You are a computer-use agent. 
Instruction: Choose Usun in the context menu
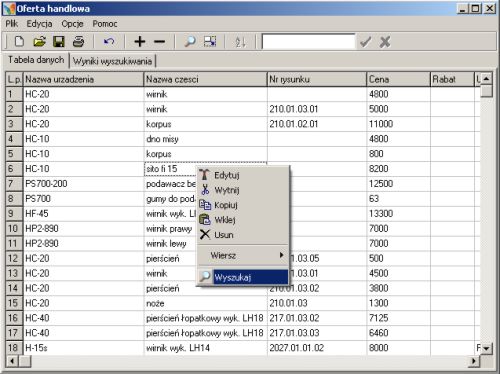click(x=243, y=235)
